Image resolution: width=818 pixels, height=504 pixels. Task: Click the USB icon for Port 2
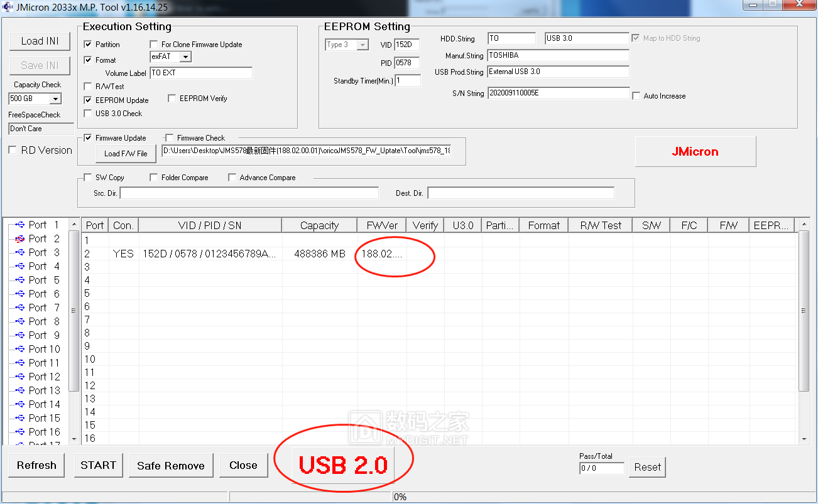[x=19, y=239]
